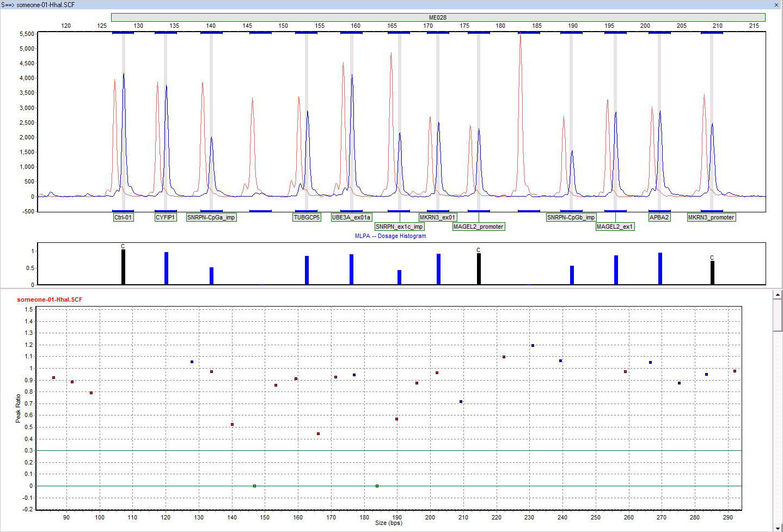Viewport: 783px width, 532px height.
Task: Select the SNRPN-CpGa_imp probe label
Action: coord(211,217)
